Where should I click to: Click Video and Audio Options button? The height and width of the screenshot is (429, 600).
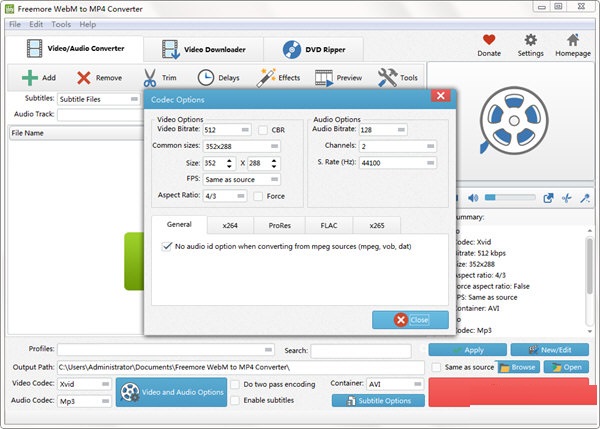point(171,392)
